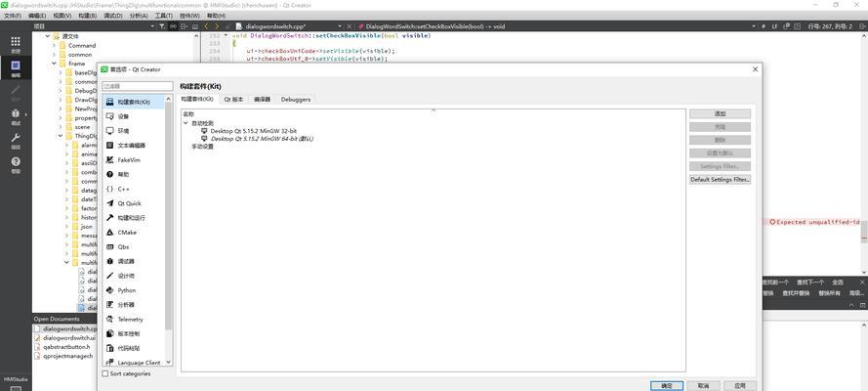The height and width of the screenshot is (391, 868).
Task: Switch to the 构建套件(Kit) tab
Action: (197, 99)
